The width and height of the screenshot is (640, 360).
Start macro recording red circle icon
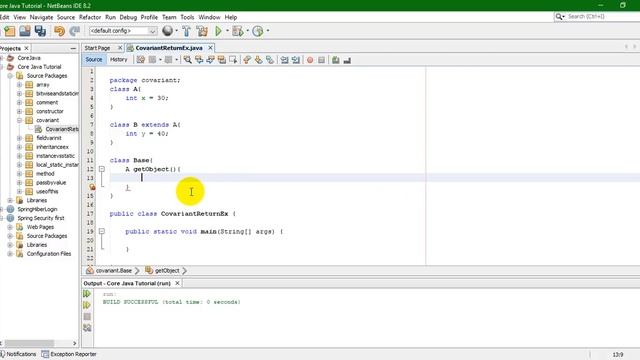click(310, 60)
